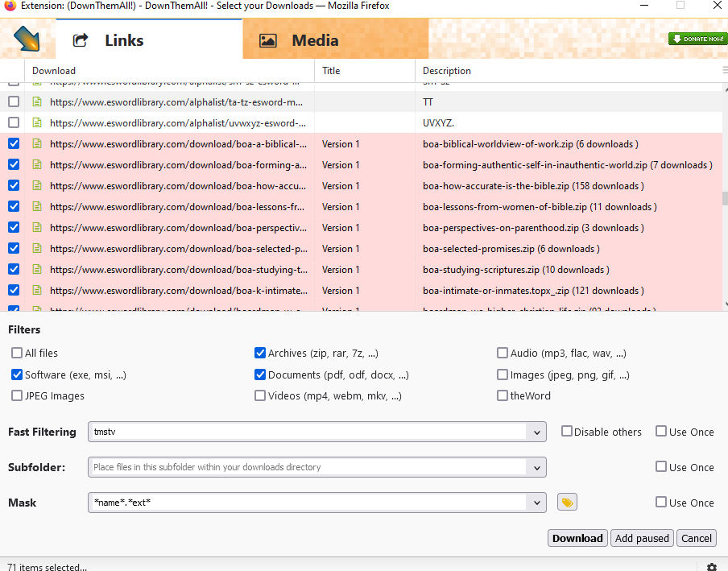Uncheck the Documents filter
Screen dimensions: 728x571
pyautogui.click(x=260, y=374)
